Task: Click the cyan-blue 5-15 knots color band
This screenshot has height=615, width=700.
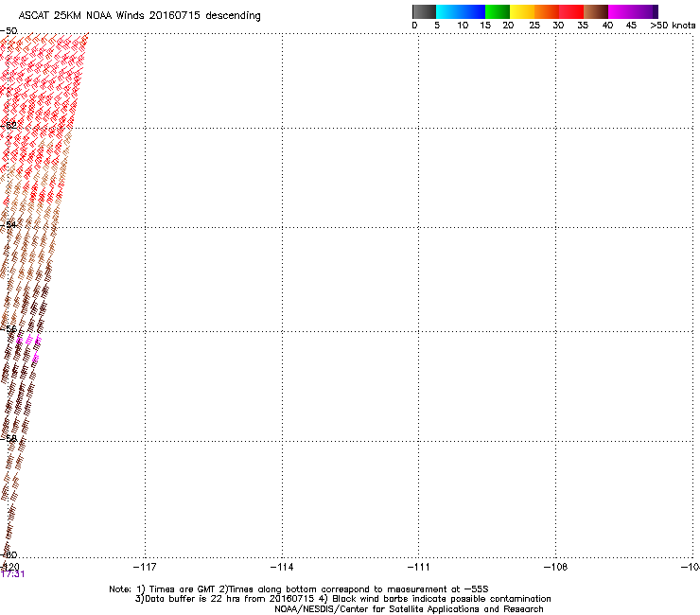Action: tap(461, 11)
